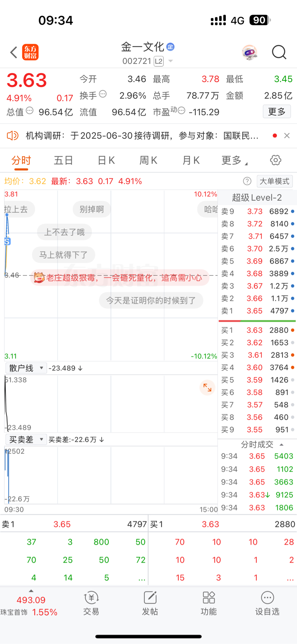Tap the blue dot beside 卖5
Screen dimensions: 297x644
293,261
